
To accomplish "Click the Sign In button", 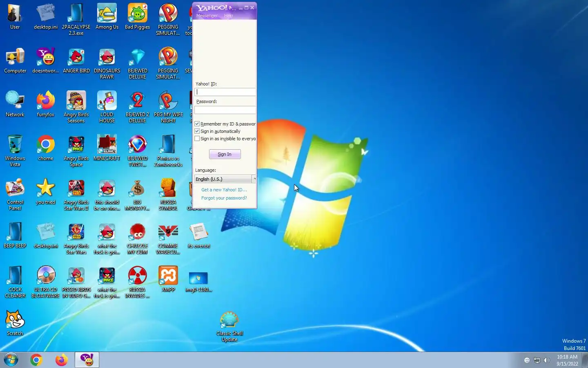I will tap(225, 154).
